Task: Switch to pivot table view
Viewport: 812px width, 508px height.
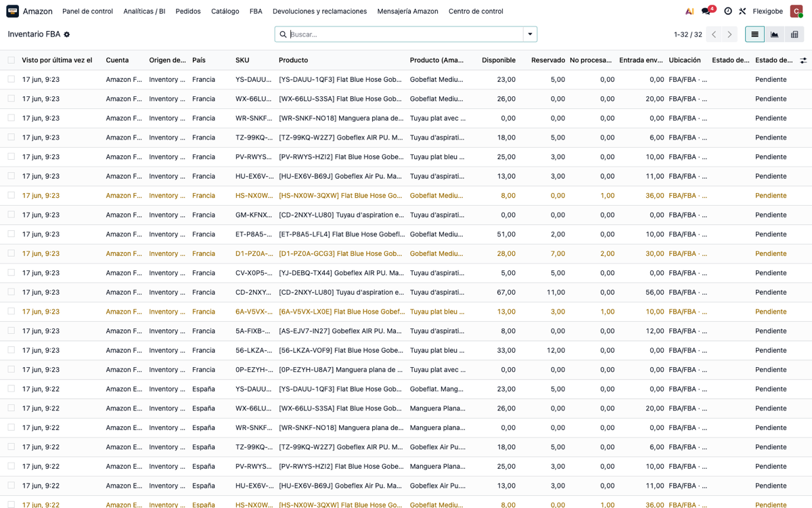Action: tap(794, 35)
